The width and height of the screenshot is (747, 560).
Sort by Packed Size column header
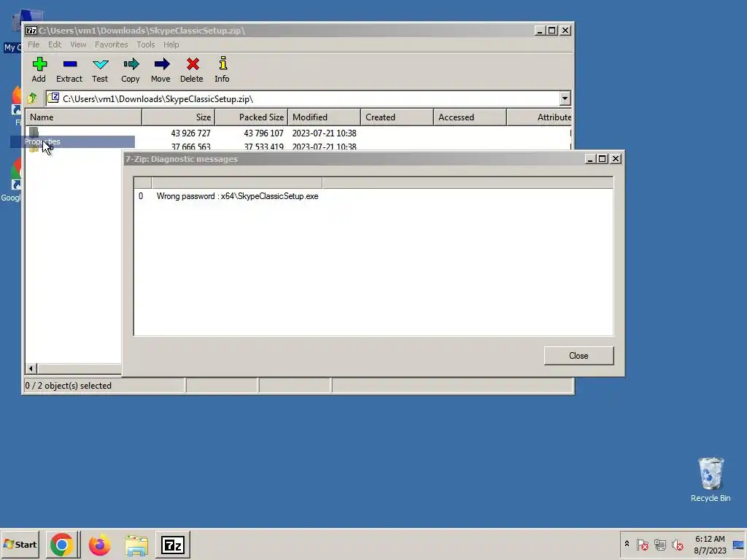[252, 117]
